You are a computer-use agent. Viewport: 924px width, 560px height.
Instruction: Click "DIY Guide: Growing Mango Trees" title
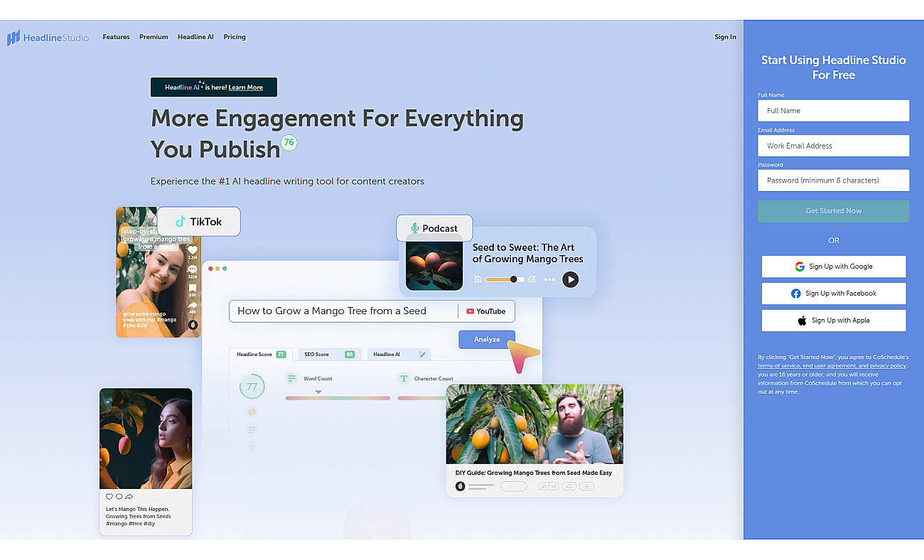(534, 473)
